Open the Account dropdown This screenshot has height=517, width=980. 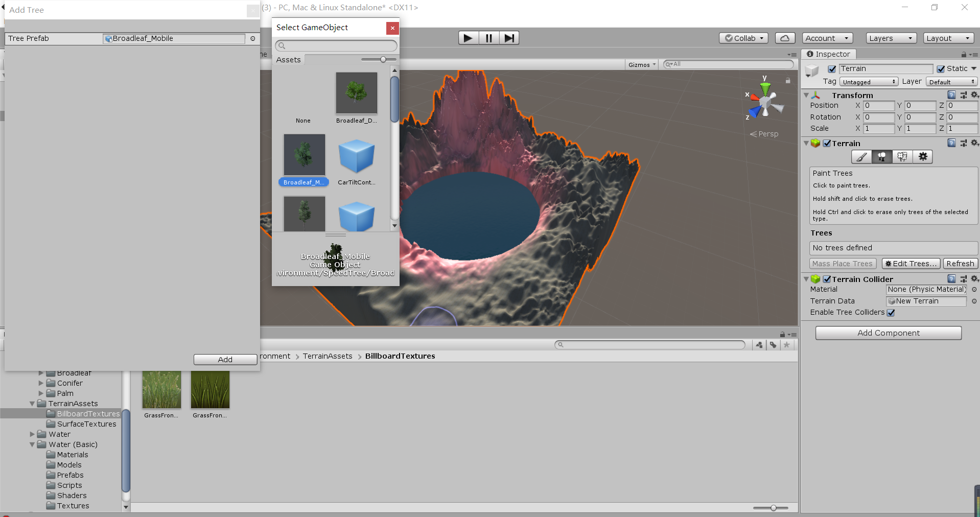(827, 38)
